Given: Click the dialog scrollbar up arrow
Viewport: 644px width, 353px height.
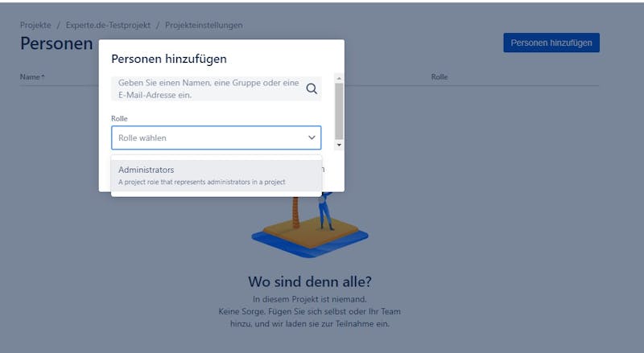Looking at the screenshot, I should pos(339,78).
